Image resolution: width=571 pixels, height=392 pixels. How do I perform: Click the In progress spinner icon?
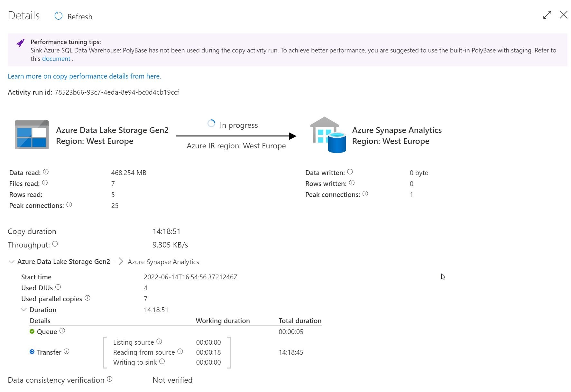(211, 123)
